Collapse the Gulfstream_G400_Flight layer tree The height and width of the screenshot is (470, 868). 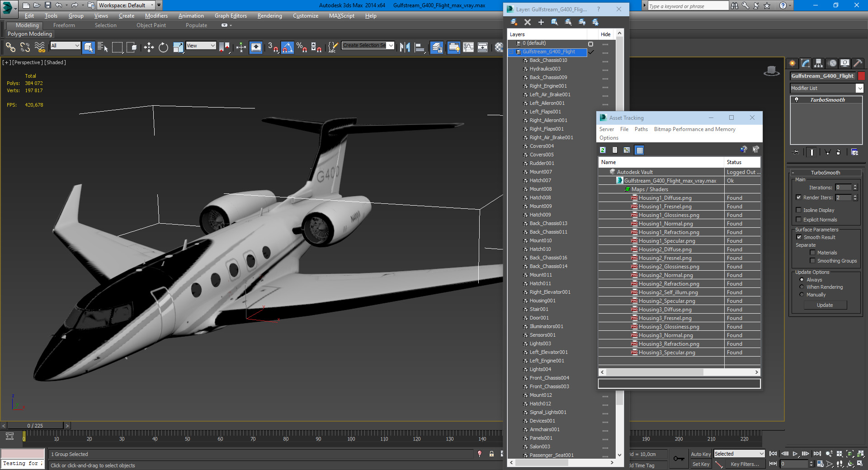[511, 52]
